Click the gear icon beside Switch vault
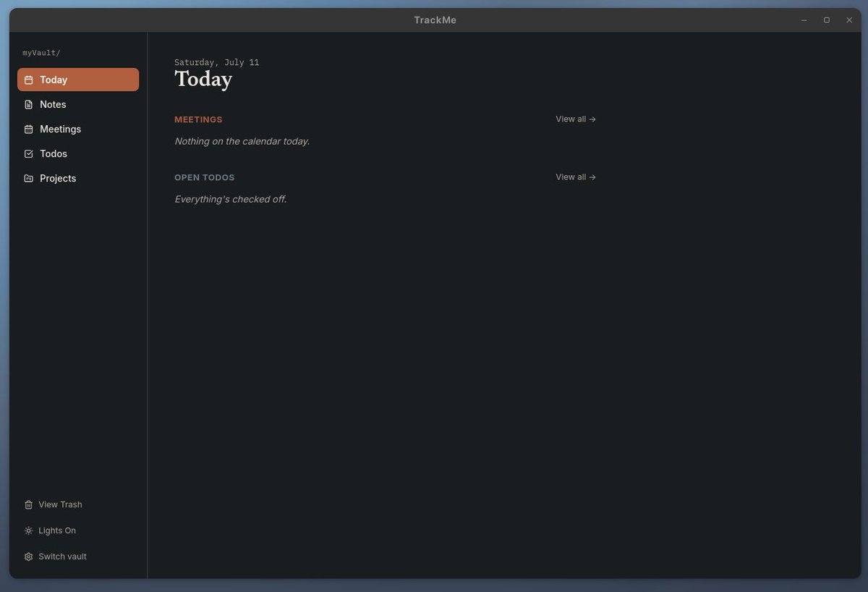Viewport: 868px width, 592px height. coord(28,557)
